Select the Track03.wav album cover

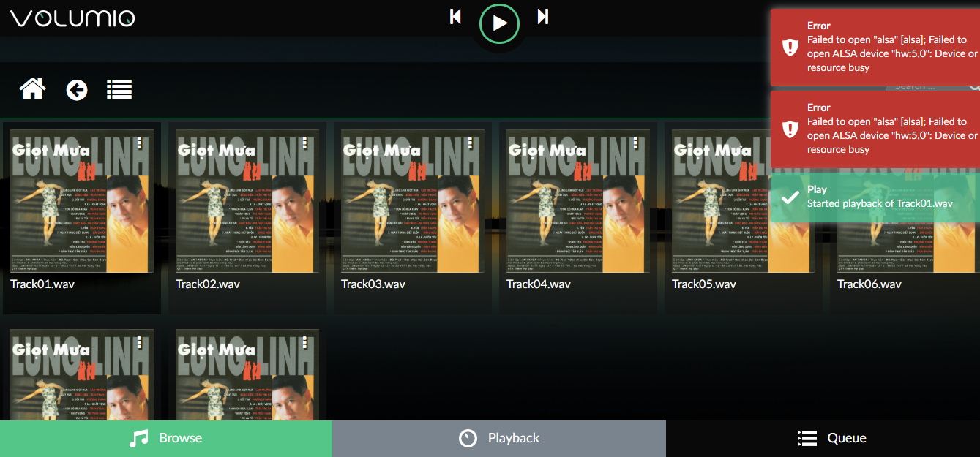pyautogui.click(x=413, y=201)
